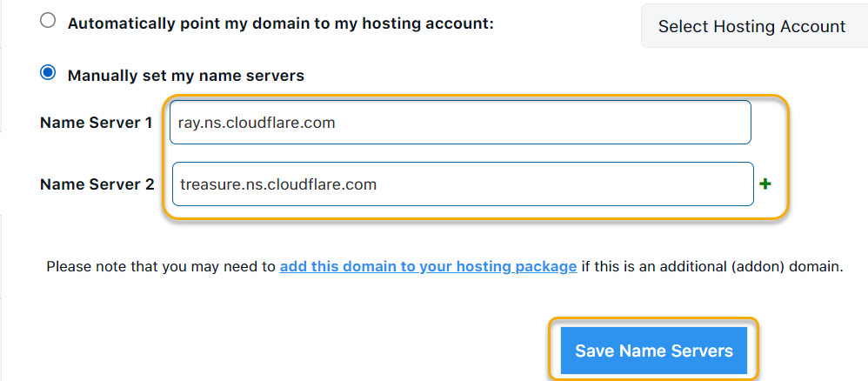Focus the Name Server 2 text box
Screen dimensions: 868x381
tap(462, 184)
